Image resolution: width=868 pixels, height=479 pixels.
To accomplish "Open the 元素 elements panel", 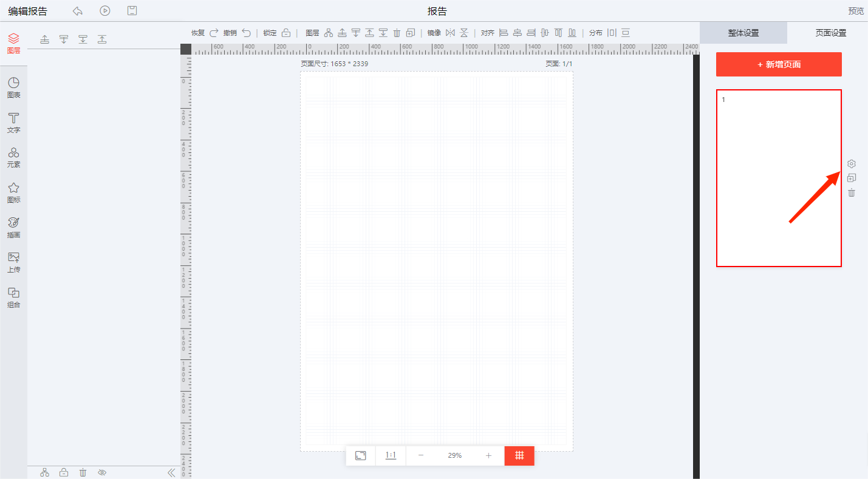I will pos(13,157).
